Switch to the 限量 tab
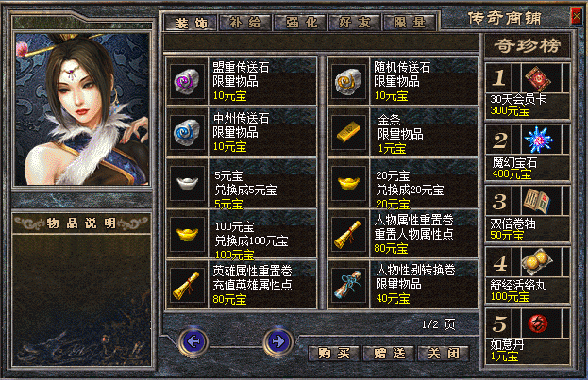 click(x=410, y=23)
